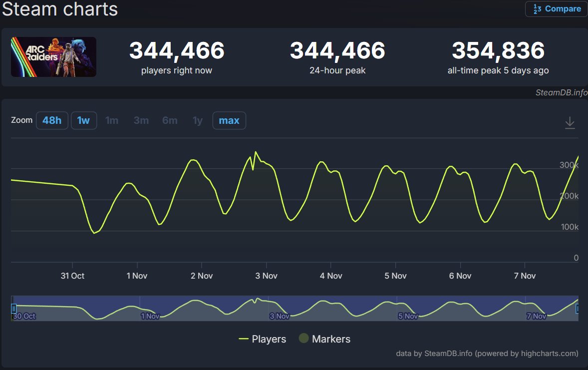Click the SteamDB.info credit text
This screenshot has width=588, height=370.
click(x=562, y=92)
